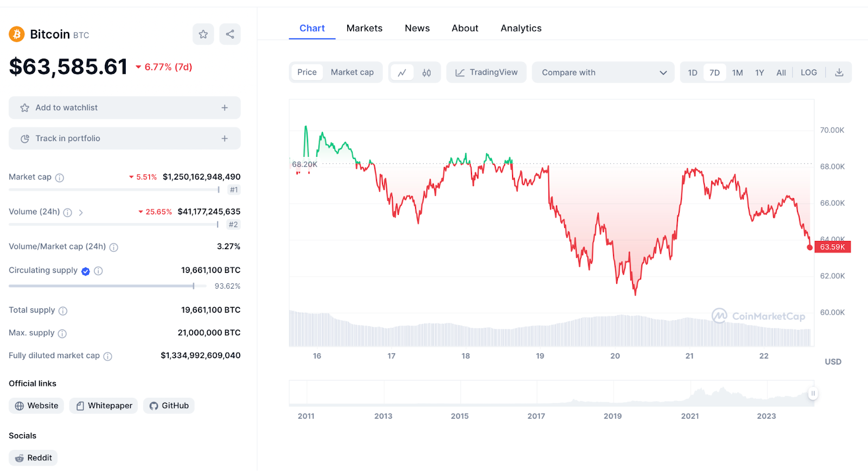
Task: Click Track in portfolio button
Action: (x=125, y=138)
